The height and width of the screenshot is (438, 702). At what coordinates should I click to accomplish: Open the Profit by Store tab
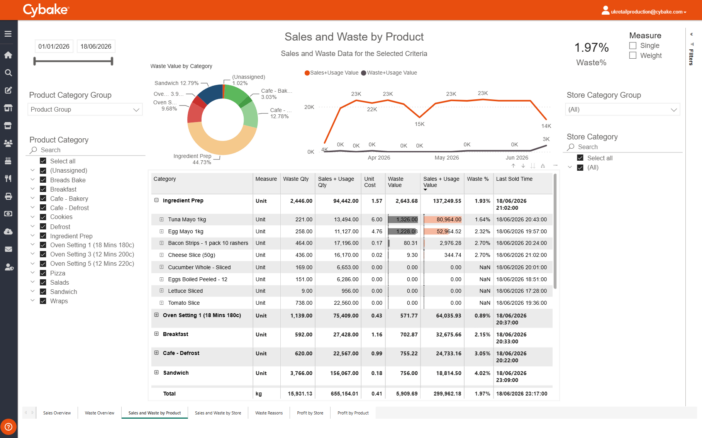(x=310, y=413)
